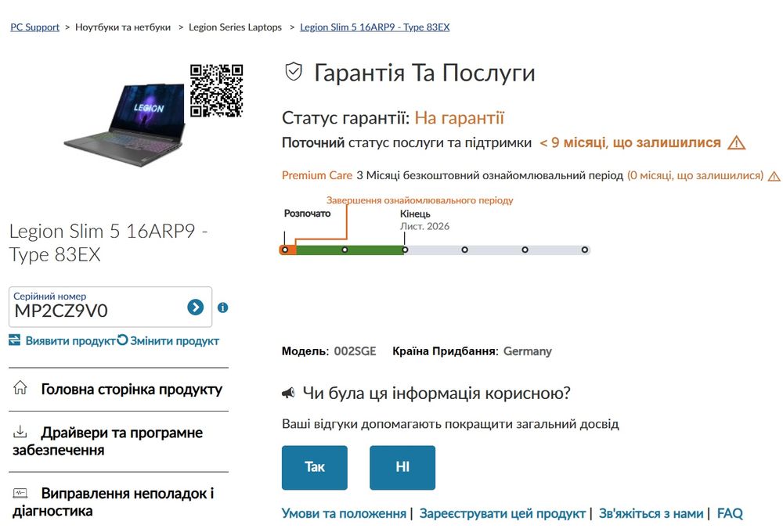
Task: Open Зв'яжіться з нами link
Action: click(651, 513)
